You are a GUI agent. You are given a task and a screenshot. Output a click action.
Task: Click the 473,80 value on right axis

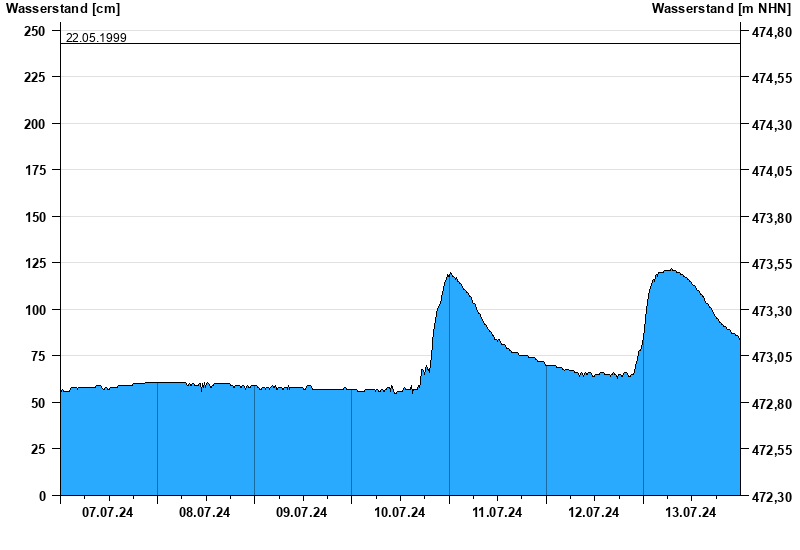click(772, 218)
